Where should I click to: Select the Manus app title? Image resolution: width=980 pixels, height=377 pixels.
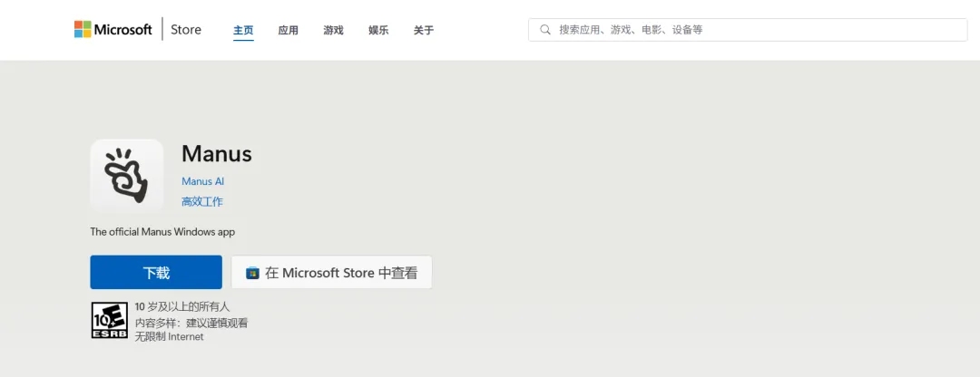[216, 153]
